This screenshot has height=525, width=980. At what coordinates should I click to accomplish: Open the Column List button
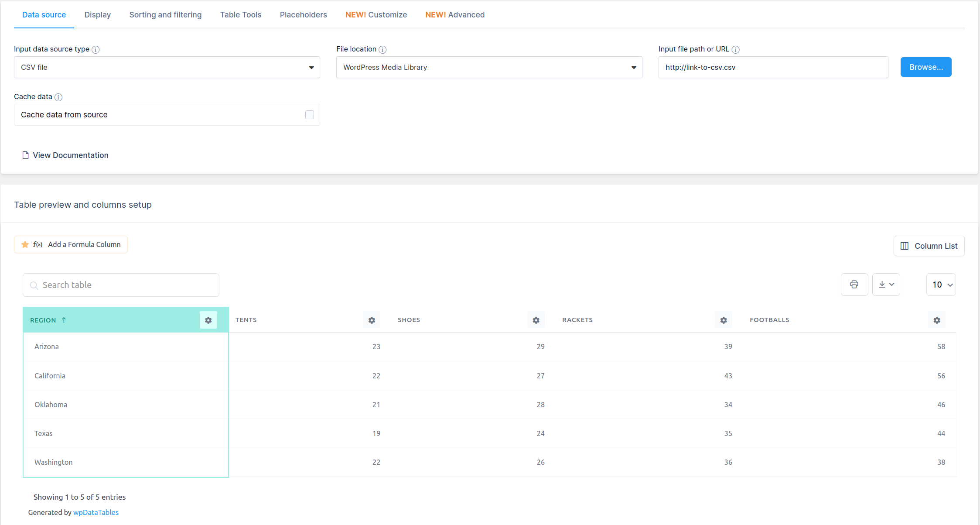coord(929,246)
